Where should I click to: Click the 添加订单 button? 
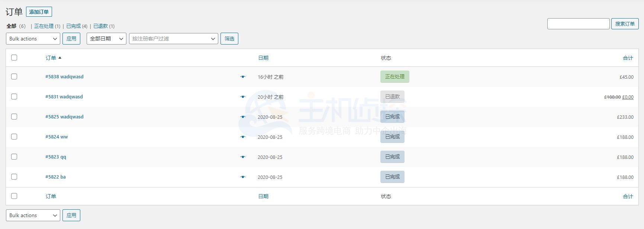coord(39,12)
